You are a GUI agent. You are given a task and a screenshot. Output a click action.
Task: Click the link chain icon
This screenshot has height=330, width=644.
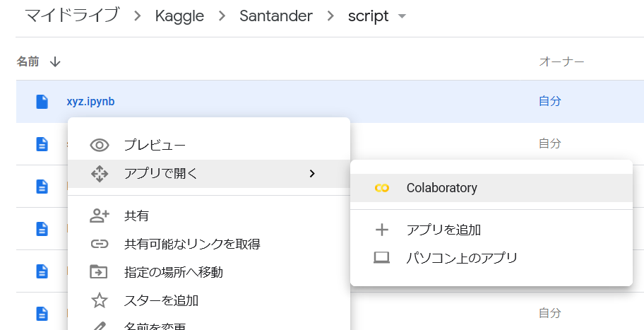[x=100, y=244]
